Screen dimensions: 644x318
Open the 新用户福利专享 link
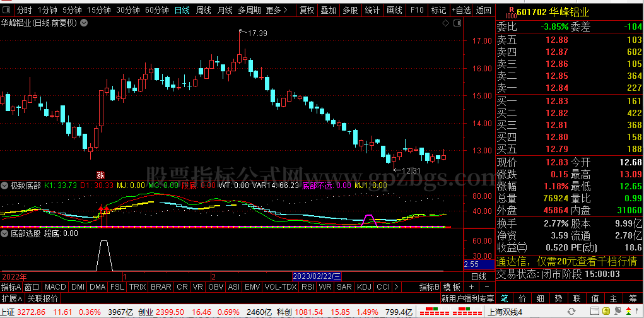coord(468,298)
